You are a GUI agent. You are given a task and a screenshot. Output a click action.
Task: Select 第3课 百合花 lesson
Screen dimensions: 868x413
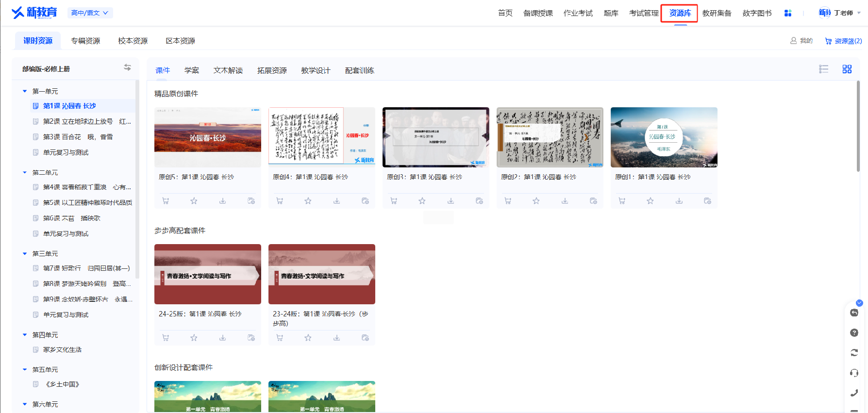[78, 137]
